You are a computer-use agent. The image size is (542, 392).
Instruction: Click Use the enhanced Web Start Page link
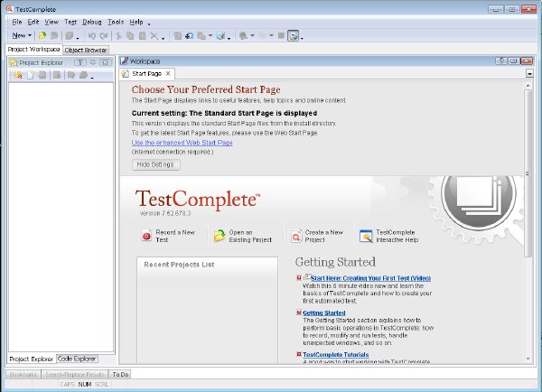182,143
